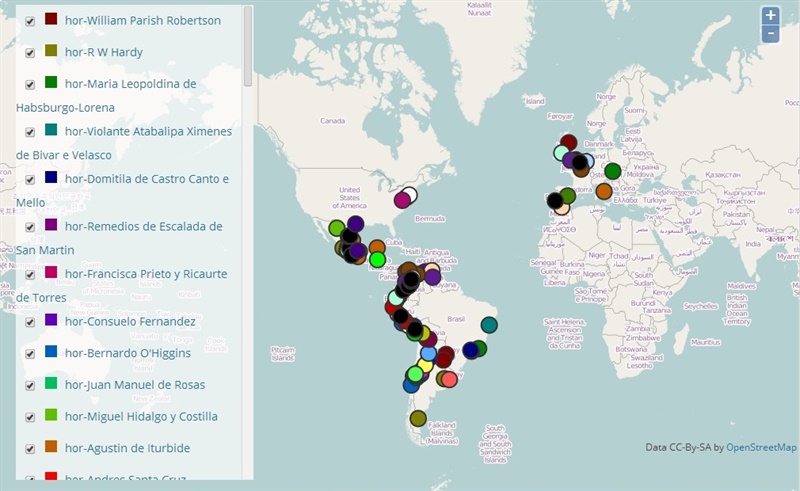Zoom out of the map with minus button
Screen dimensions: 800x491
click(x=770, y=34)
